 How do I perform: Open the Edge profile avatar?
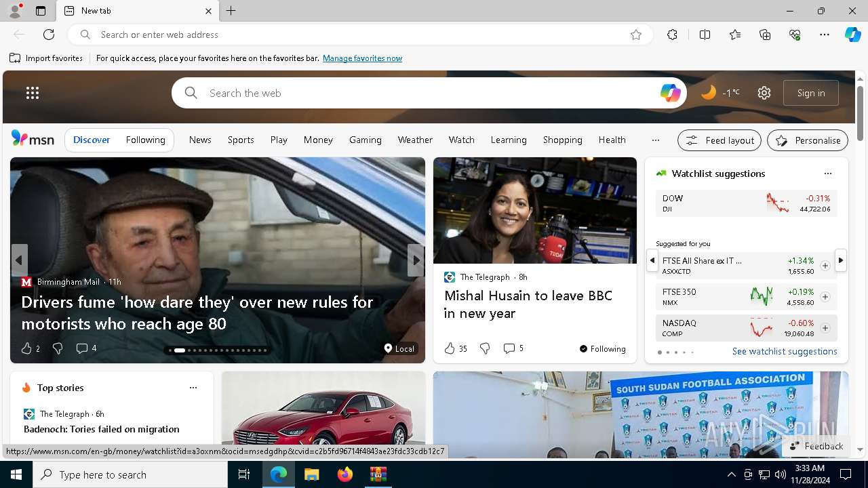click(x=14, y=10)
